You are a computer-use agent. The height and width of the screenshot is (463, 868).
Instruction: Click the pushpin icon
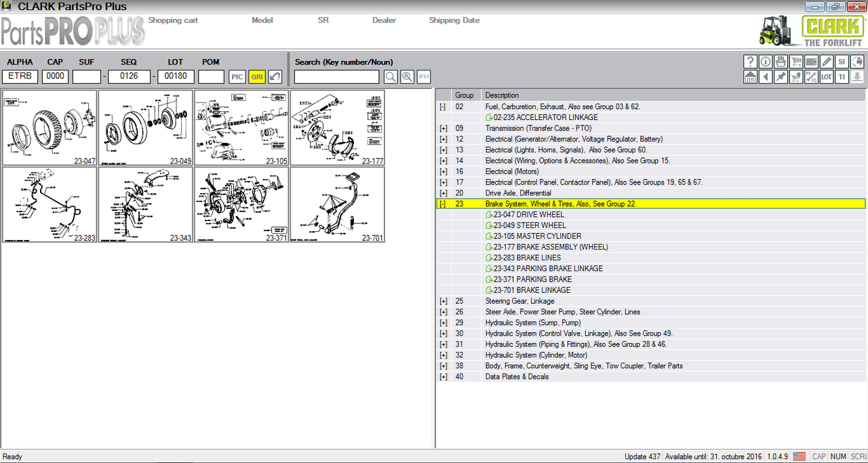point(781,77)
